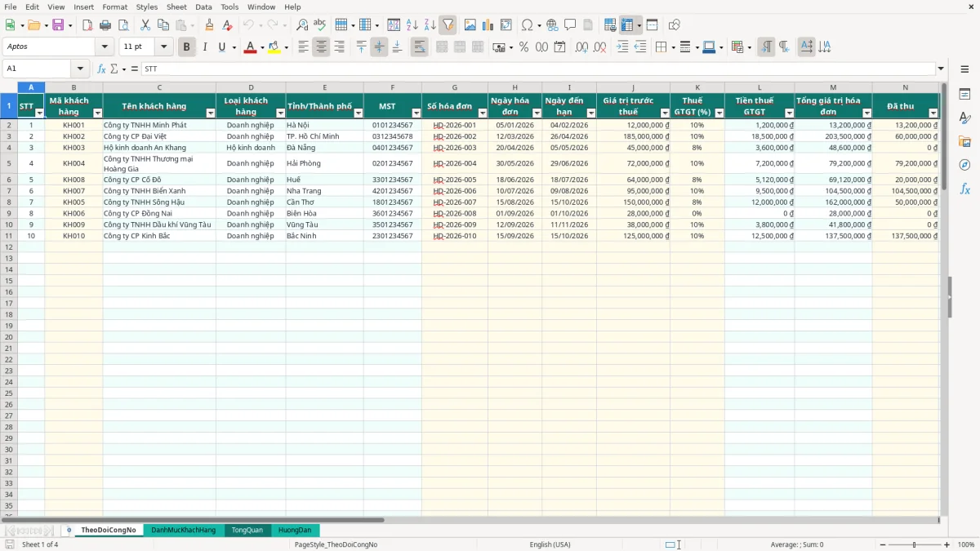Switch to the DanhMucKhachHang sheet tab
The width and height of the screenshot is (980, 551).
184,531
